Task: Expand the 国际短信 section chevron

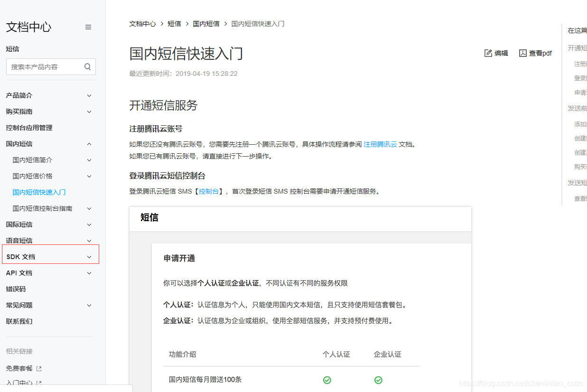Action: pos(89,224)
